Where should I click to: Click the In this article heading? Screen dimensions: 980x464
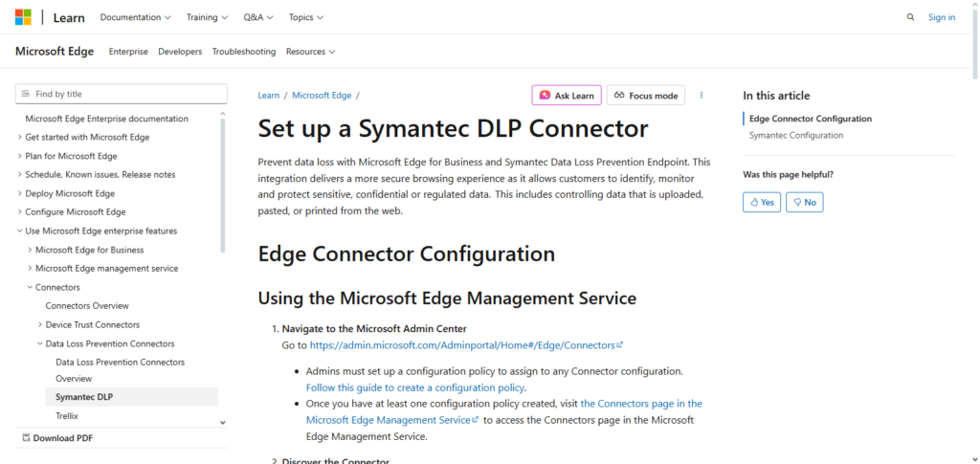click(x=776, y=96)
